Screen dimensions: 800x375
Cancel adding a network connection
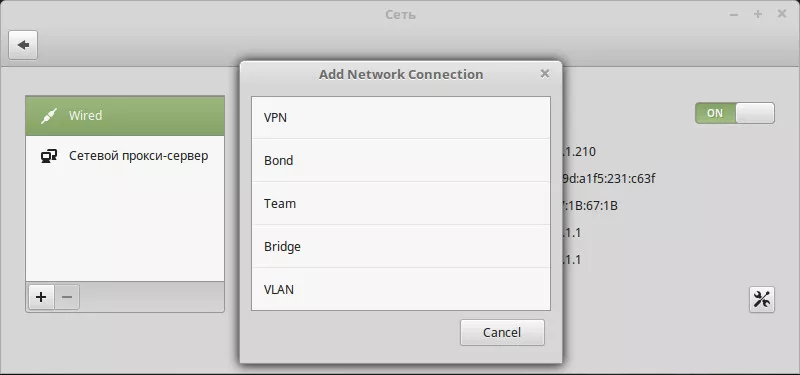point(502,333)
